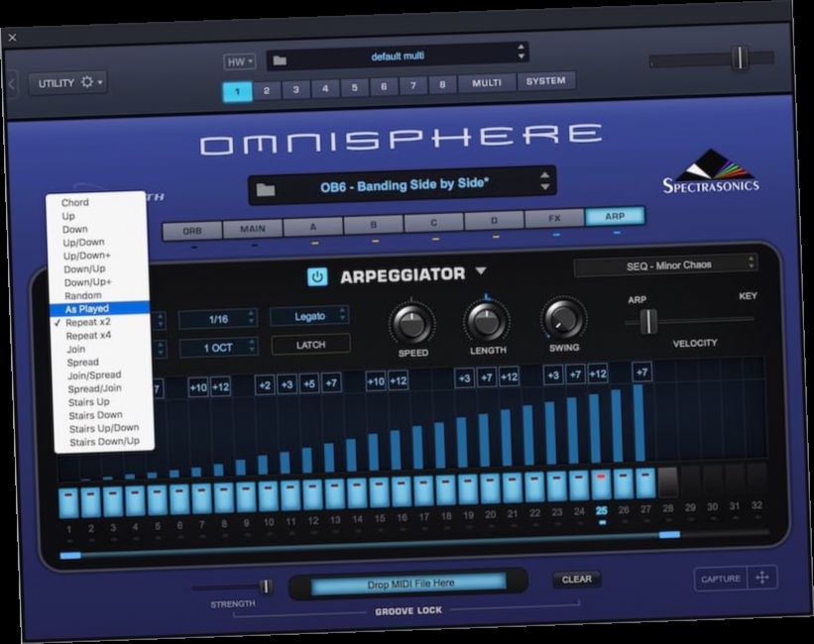Select part 2 button

pos(267,90)
